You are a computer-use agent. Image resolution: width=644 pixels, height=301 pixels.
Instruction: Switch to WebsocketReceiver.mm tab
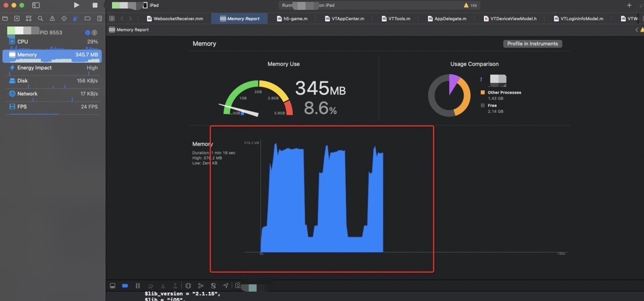tap(175, 19)
